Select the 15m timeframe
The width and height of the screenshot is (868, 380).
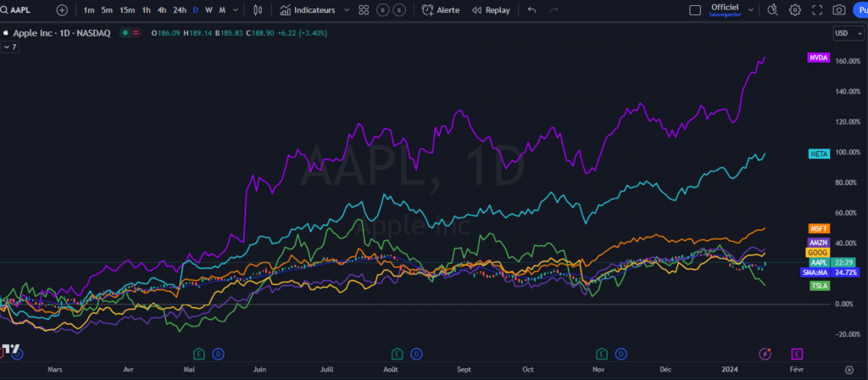(x=127, y=10)
